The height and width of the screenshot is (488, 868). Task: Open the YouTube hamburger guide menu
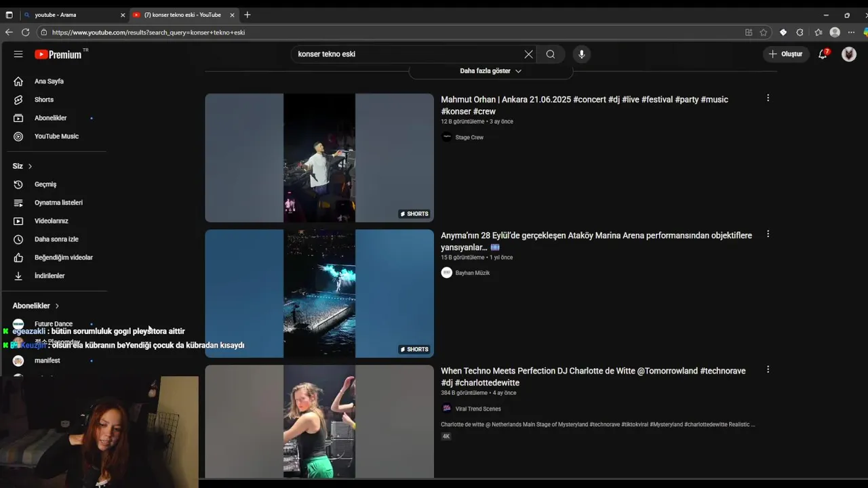click(18, 54)
